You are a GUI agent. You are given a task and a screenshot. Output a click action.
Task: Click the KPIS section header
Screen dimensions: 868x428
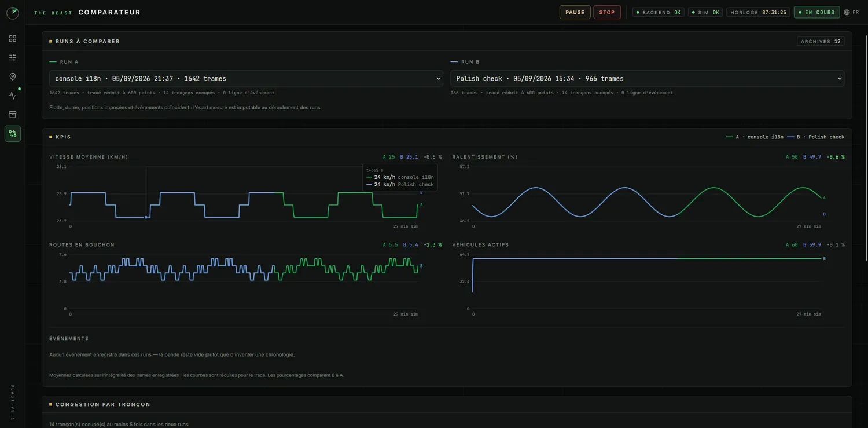click(63, 137)
